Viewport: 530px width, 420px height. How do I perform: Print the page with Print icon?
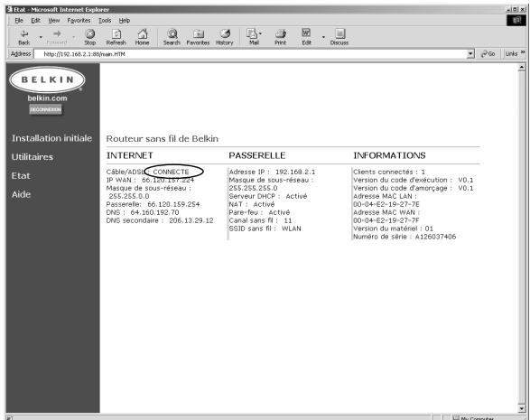click(x=281, y=33)
